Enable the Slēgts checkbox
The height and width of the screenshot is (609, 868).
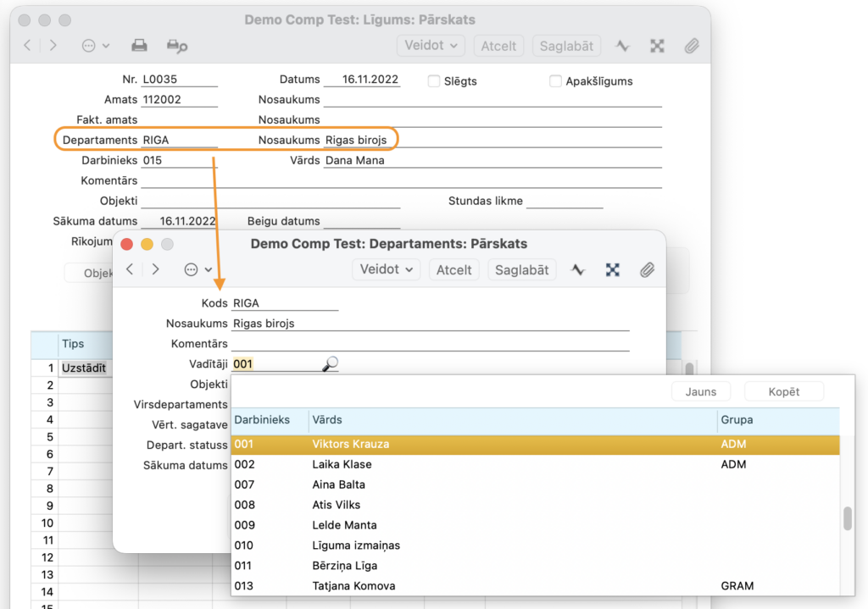(x=434, y=81)
